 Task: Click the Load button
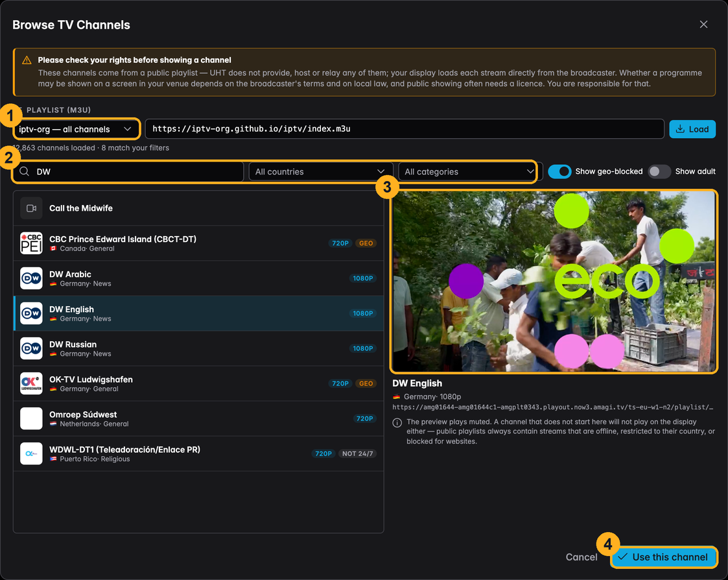point(692,128)
